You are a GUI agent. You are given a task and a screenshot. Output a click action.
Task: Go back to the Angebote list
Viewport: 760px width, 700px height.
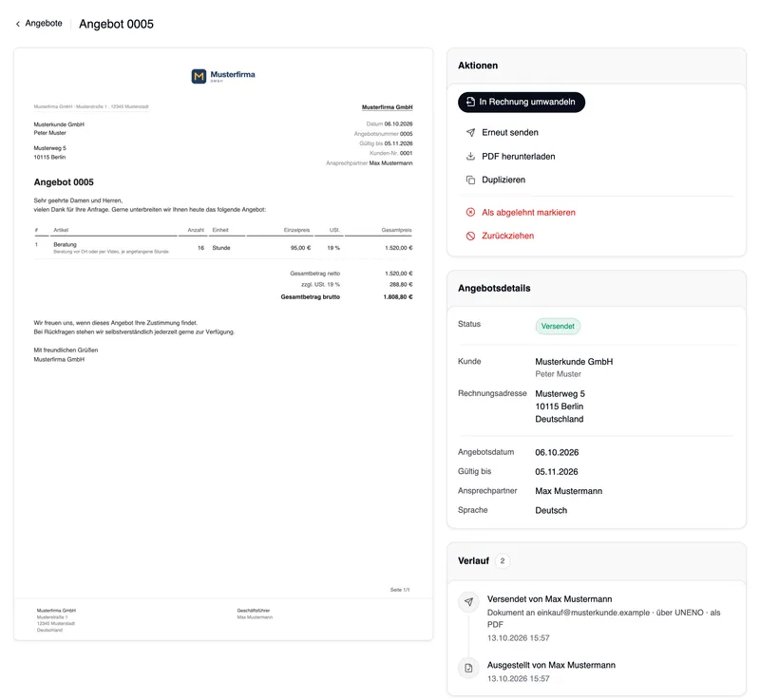[39, 23]
